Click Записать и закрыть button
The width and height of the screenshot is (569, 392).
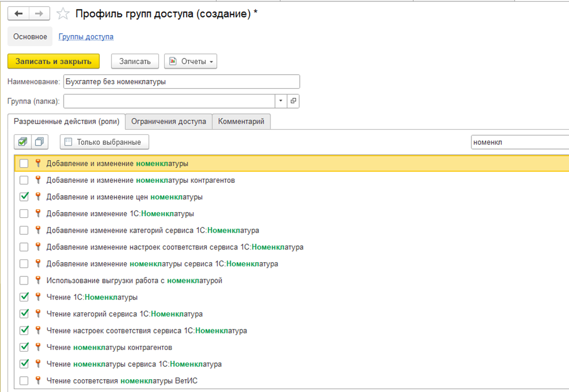pyautogui.click(x=53, y=61)
